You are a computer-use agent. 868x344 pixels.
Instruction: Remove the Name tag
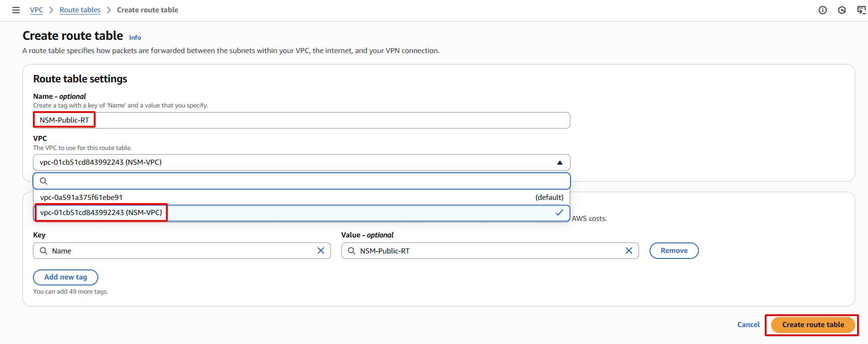click(x=674, y=251)
